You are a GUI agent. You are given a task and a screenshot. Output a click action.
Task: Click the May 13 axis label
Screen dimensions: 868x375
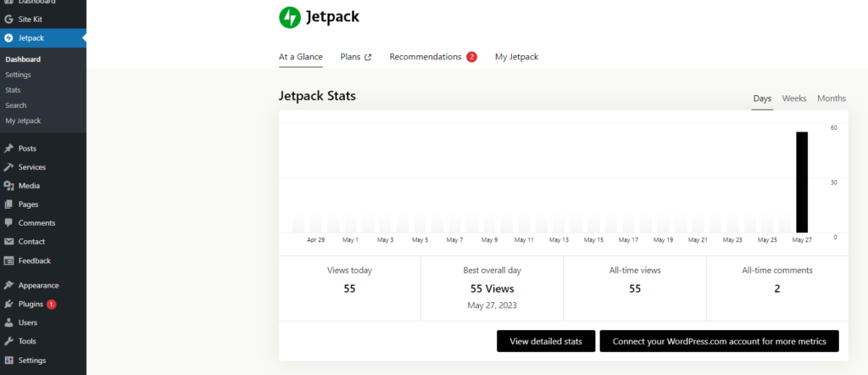pos(559,240)
